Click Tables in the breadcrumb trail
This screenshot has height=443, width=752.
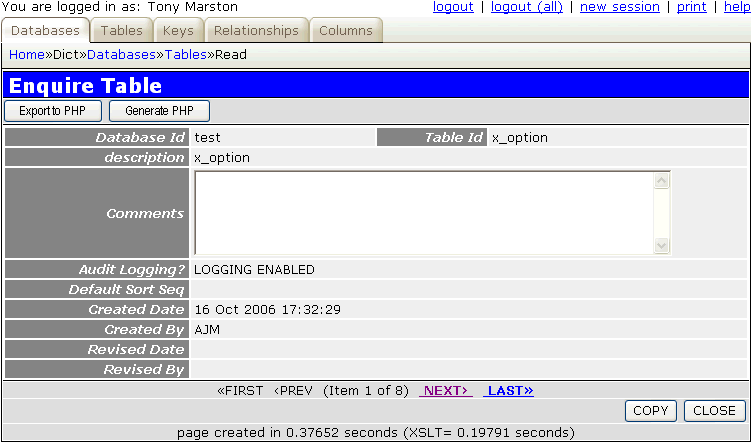point(185,55)
